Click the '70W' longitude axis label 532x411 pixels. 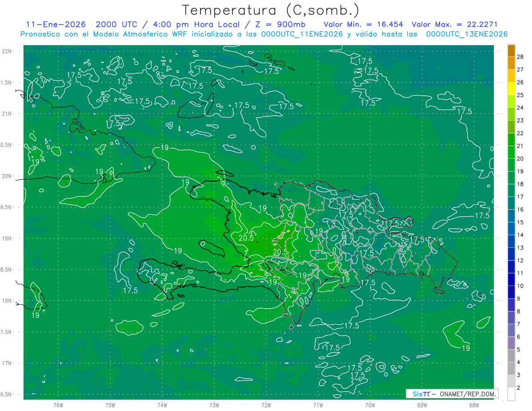tap(370, 405)
